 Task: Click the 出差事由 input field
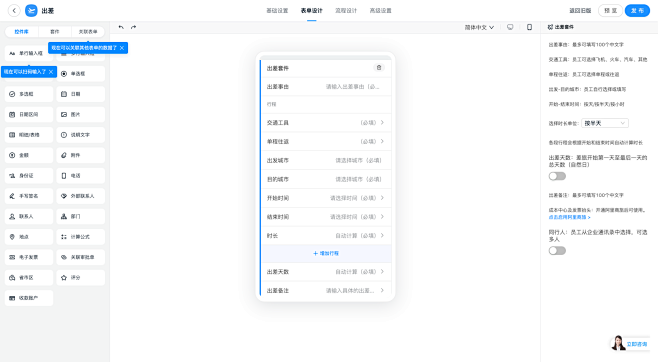[326, 87]
